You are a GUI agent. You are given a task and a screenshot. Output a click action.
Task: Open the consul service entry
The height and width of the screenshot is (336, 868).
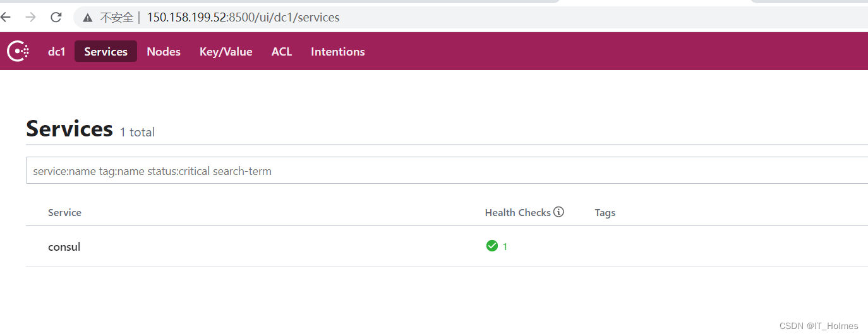click(64, 247)
